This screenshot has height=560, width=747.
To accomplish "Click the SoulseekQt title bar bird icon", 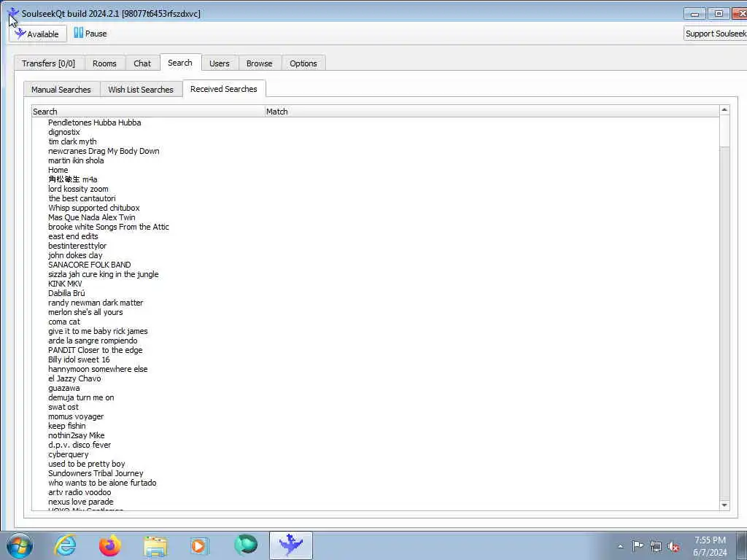I will pos(13,14).
